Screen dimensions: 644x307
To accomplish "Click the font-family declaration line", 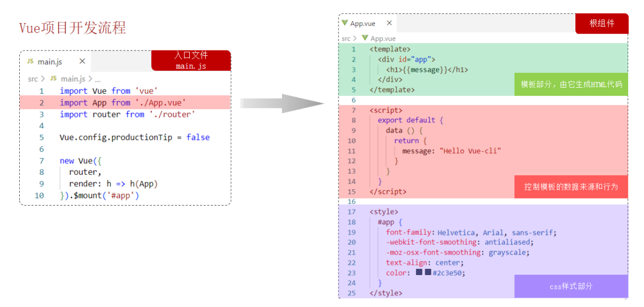I will pos(471,232).
